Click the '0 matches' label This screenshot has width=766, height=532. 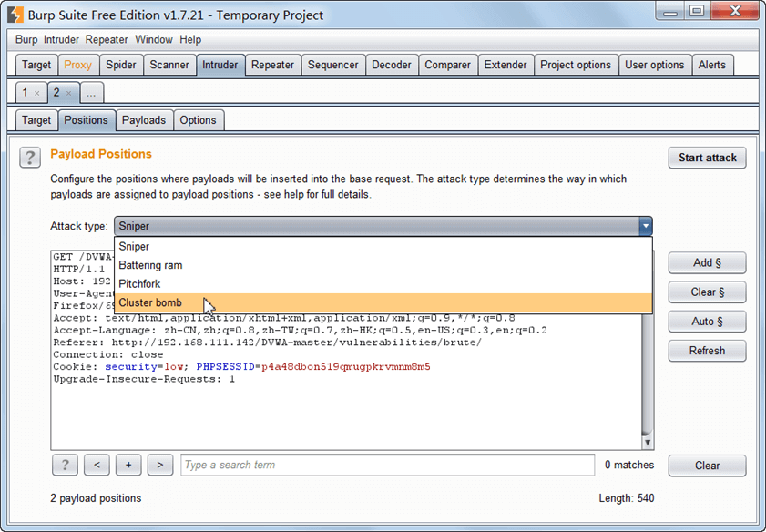click(x=629, y=465)
